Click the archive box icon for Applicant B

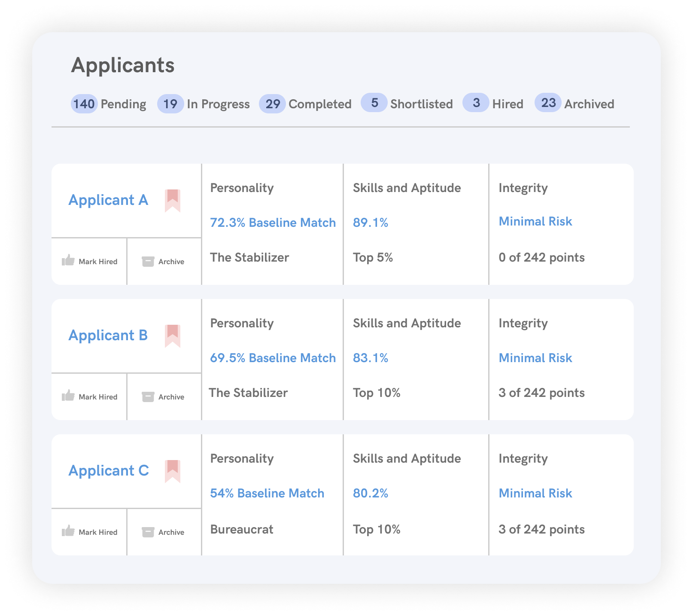[148, 396]
